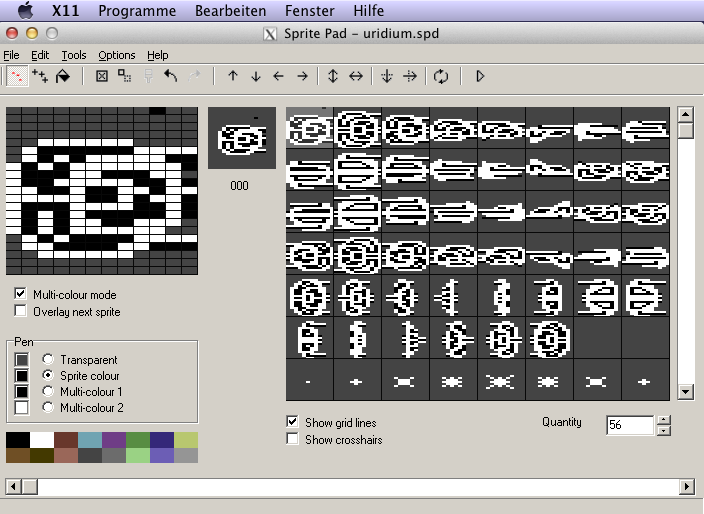The image size is (704, 514).
Task: Click the mirror top-to-bottom icon
Action: coord(387,76)
